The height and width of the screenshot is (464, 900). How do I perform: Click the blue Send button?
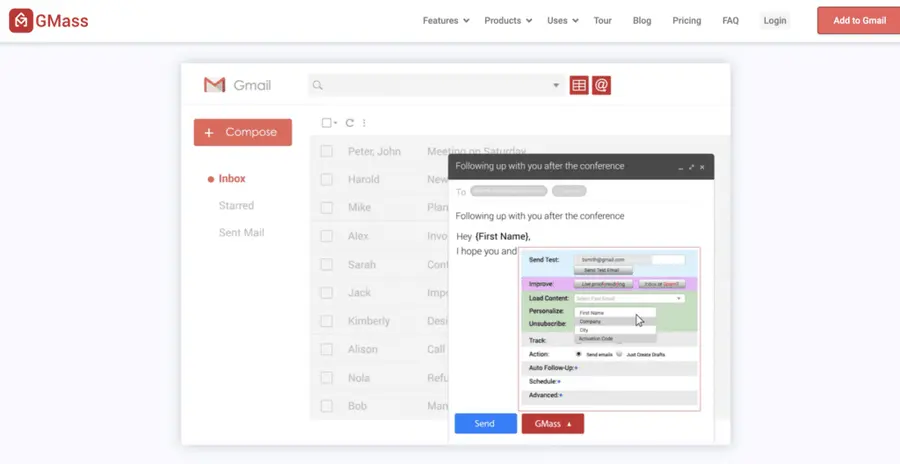click(486, 424)
